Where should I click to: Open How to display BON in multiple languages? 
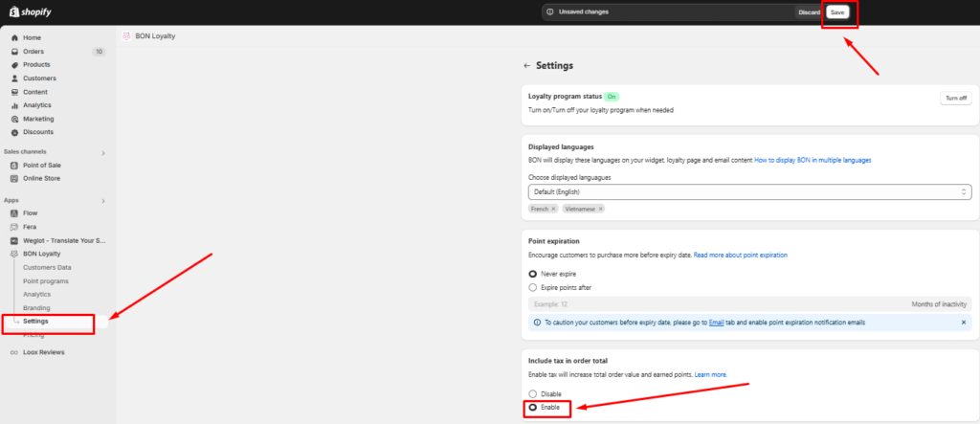[813, 161]
